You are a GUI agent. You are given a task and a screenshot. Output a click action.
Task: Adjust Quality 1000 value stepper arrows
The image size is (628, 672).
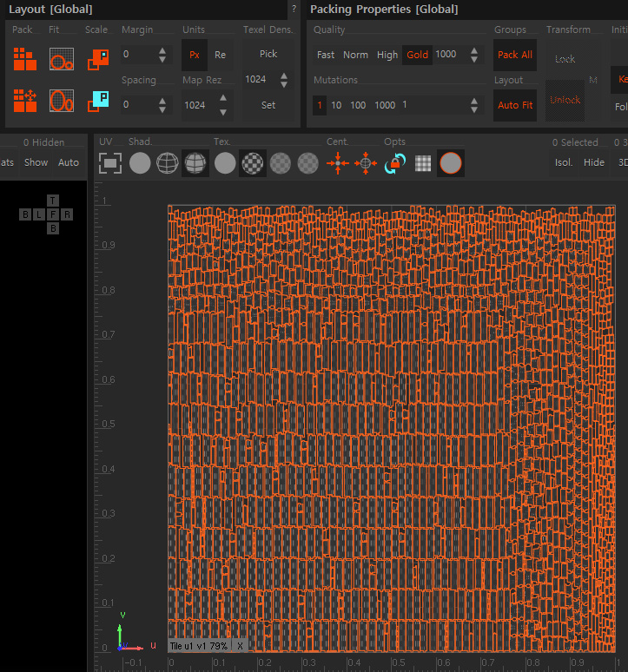coord(473,55)
